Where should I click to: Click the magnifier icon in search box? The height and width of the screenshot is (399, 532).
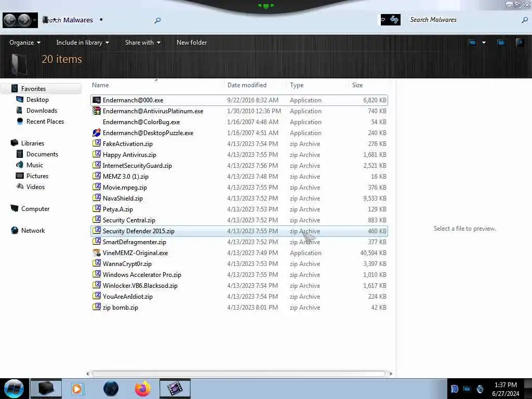[x=525, y=20]
